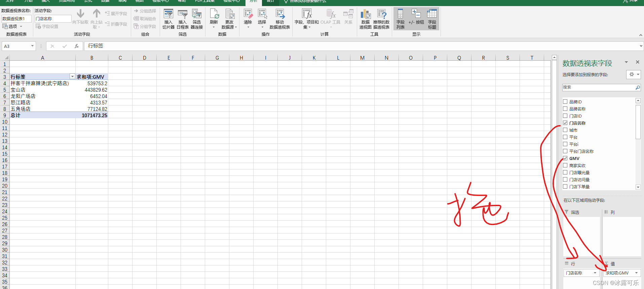Screen dimensions: 644x289
Task: Click the field list scrollbar up arrow
Action: (638, 100)
